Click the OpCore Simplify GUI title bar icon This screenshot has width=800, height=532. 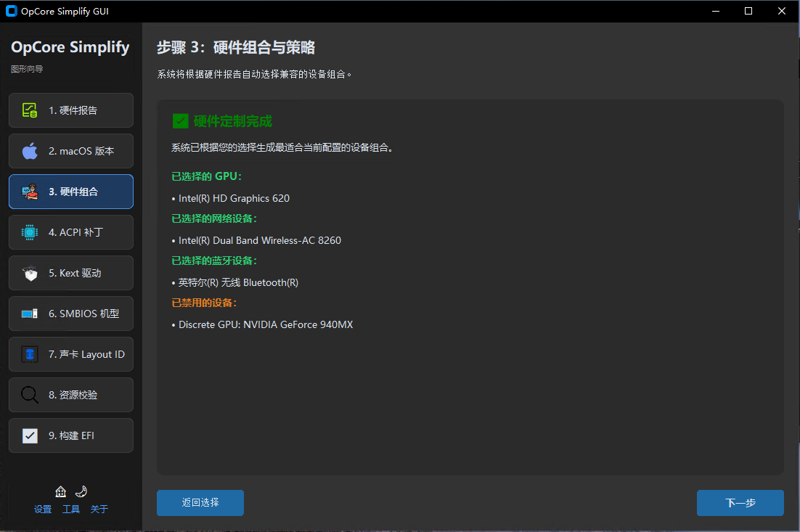click(x=11, y=11)
